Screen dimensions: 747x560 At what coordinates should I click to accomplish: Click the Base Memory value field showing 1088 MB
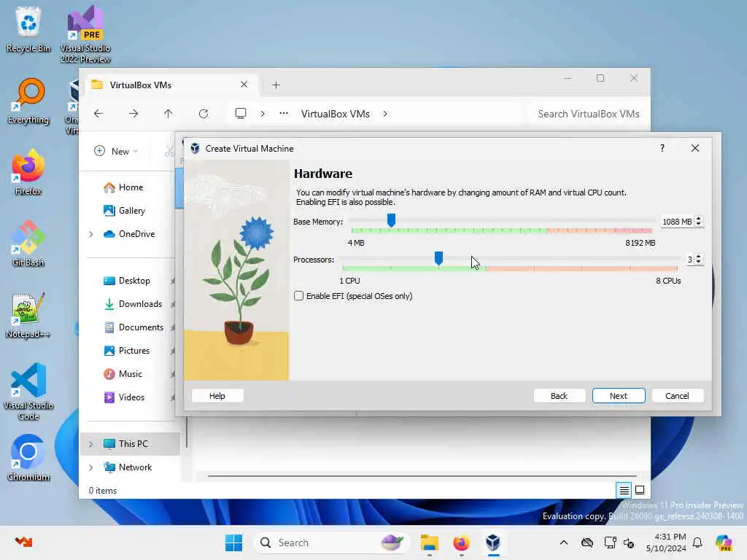[x=677, y=222]
